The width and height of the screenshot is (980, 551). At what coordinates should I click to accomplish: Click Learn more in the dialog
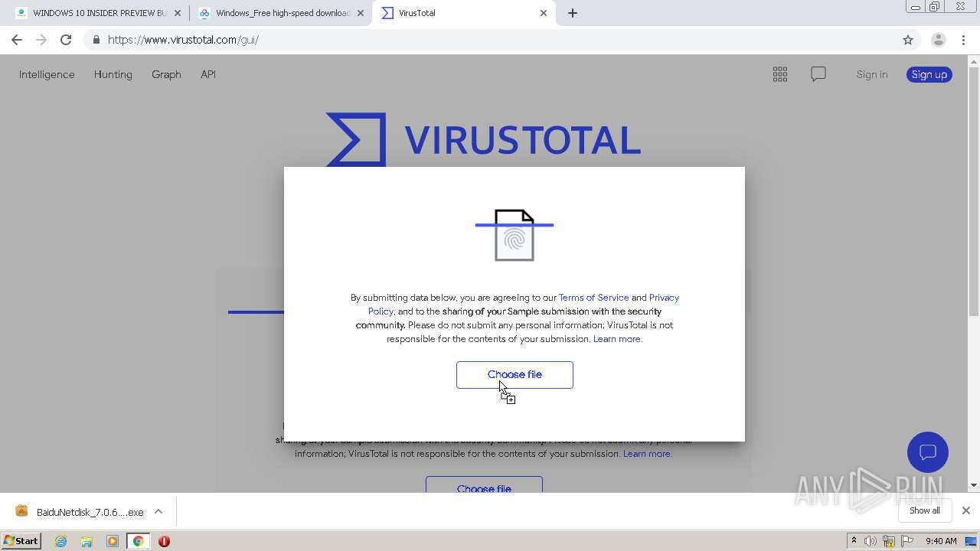pos(617,339)
